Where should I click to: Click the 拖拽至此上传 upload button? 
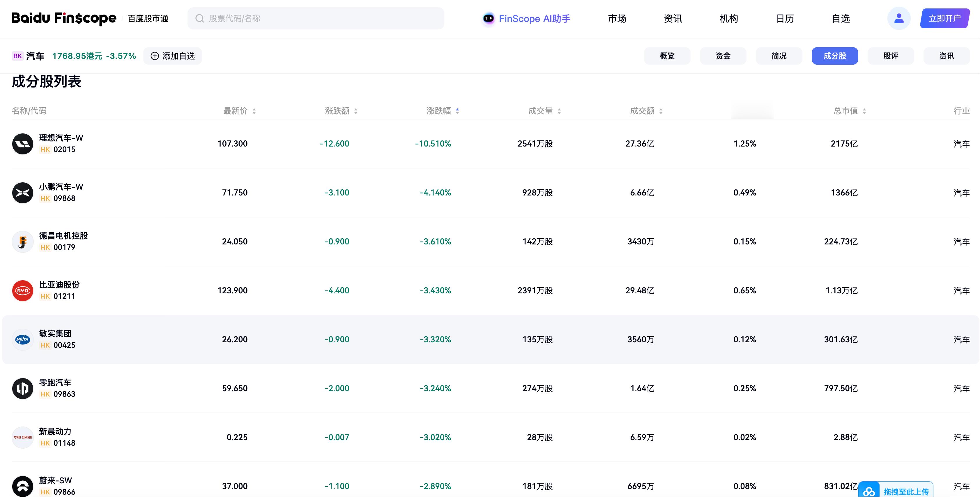896,490
